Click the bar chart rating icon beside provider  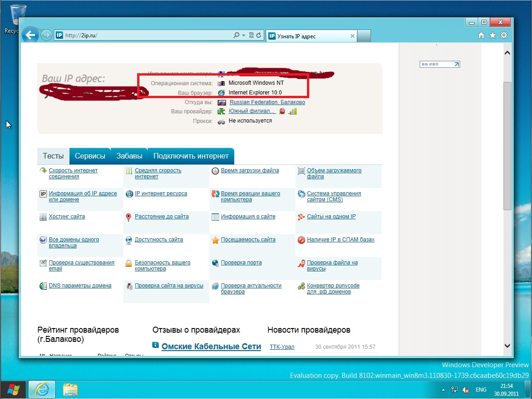coord(293,111)
